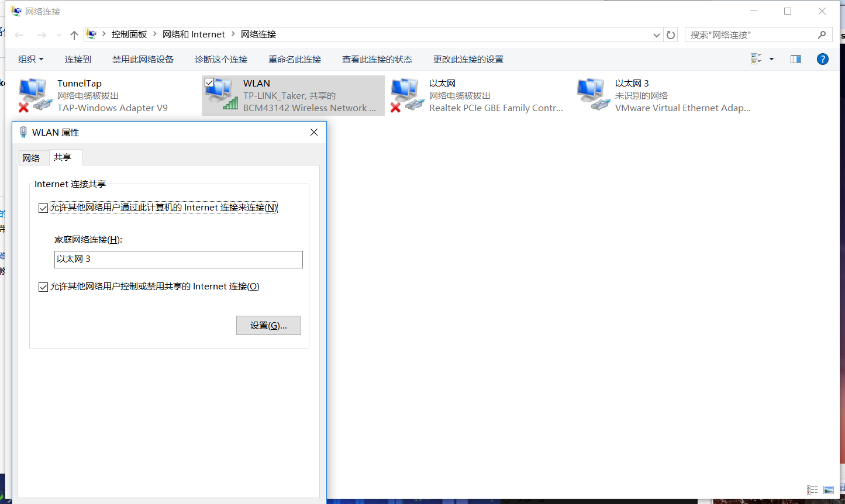This screenshot has width=845, height=504.
Task: Enable Internet connection sharing checkbox
Action: click(43, 208)
